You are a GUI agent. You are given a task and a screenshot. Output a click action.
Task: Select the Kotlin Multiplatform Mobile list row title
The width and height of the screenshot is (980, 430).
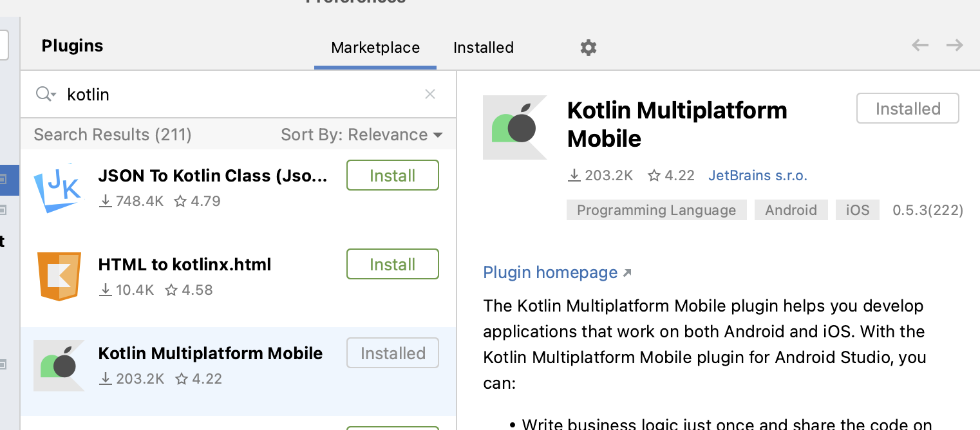pyautogui.click(x=211, y=353)
